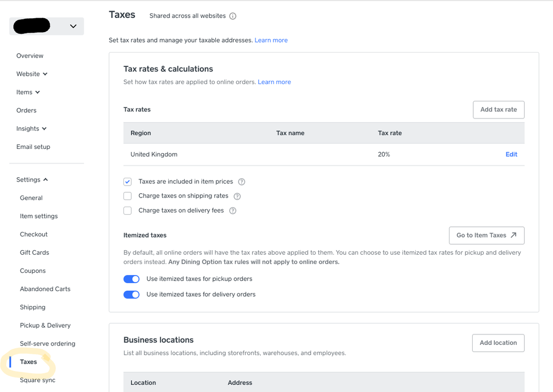Expand the Items sidebar section

[28, 92]
